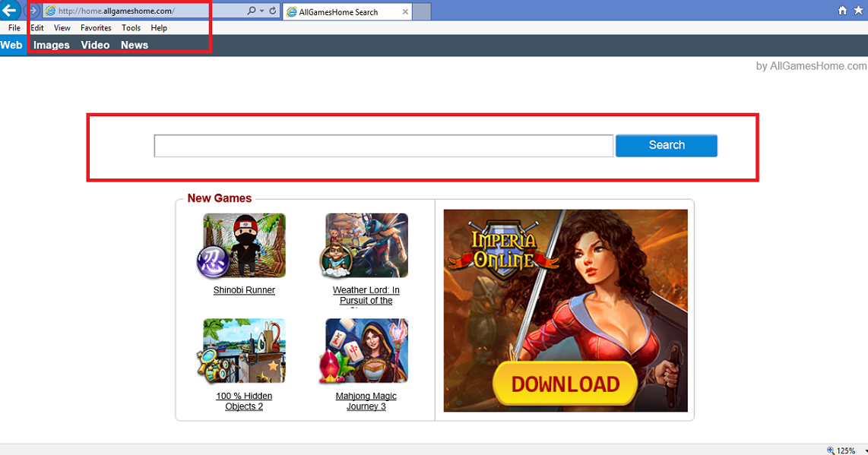Select the AllGamesHome Search tab
This screenshot has height=455, width=868.
(x=347, y=11)
